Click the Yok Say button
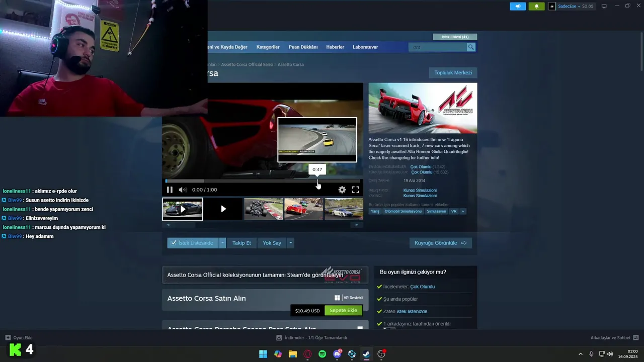644x362 pixels. 272,243
